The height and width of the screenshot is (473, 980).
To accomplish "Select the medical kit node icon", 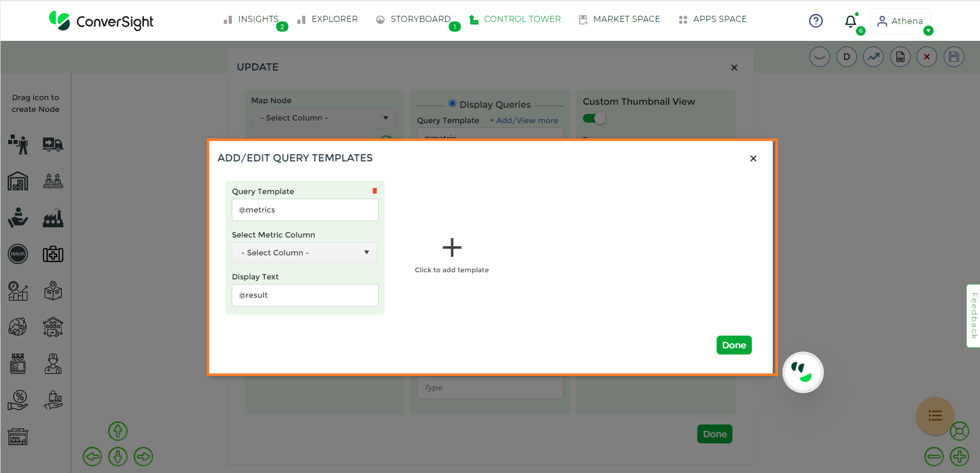I will pyautogui.click(x=53, y=254).
